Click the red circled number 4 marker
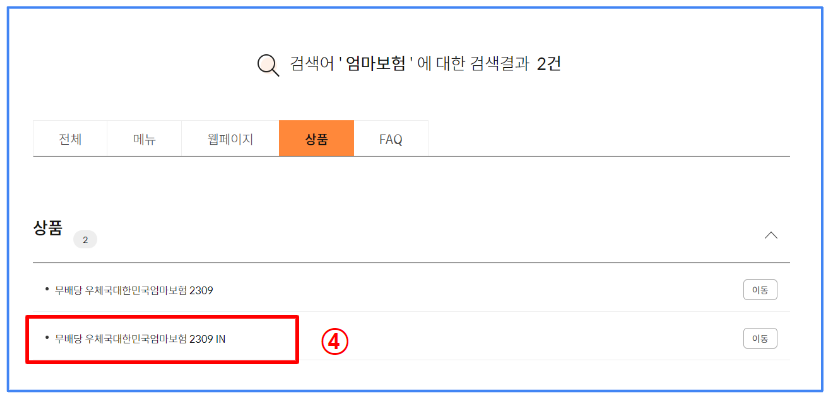This screenshot has height=398, width=829. click(335, 343)
